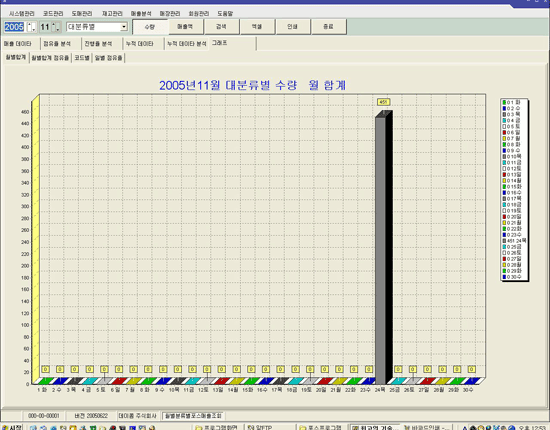Print using the 인쇄 button

293,27
